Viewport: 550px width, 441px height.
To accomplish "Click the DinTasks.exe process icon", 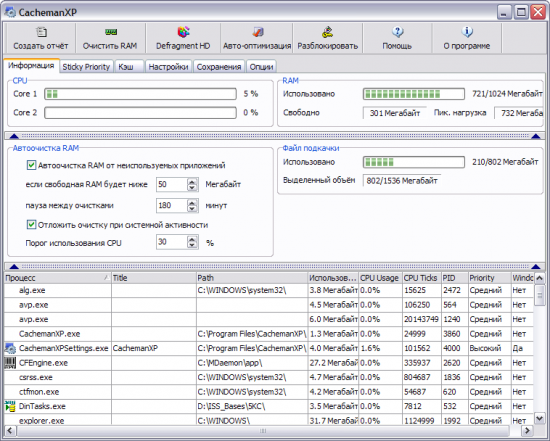I will coord(10,406).
